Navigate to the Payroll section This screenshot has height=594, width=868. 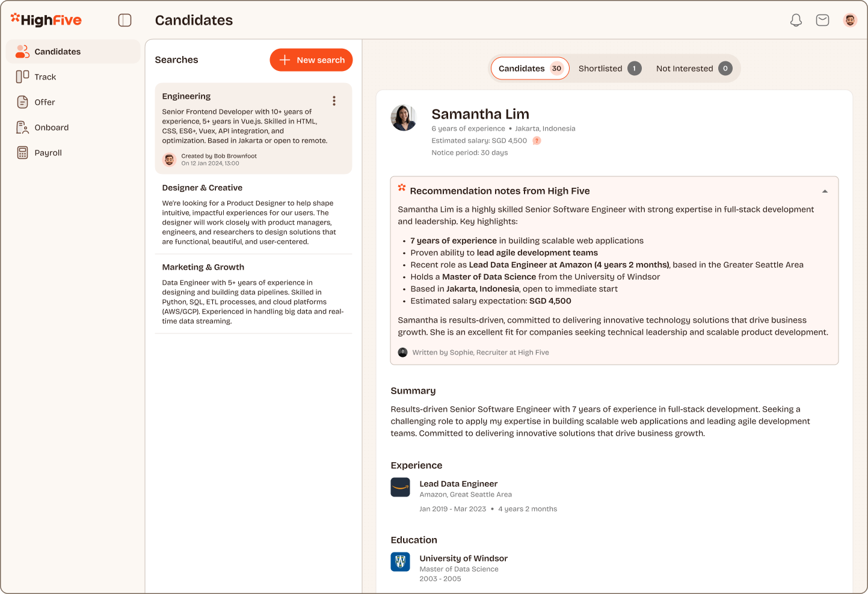pyautogui.click(x=48, y=153)
